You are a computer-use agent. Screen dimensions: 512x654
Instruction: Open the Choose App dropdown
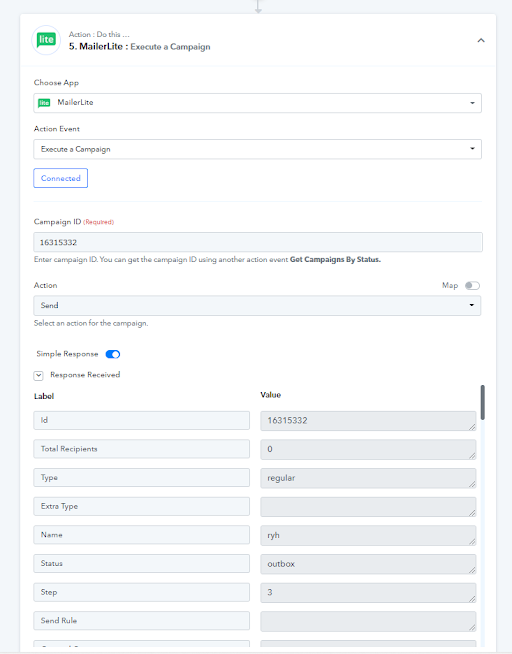[257, 103]
